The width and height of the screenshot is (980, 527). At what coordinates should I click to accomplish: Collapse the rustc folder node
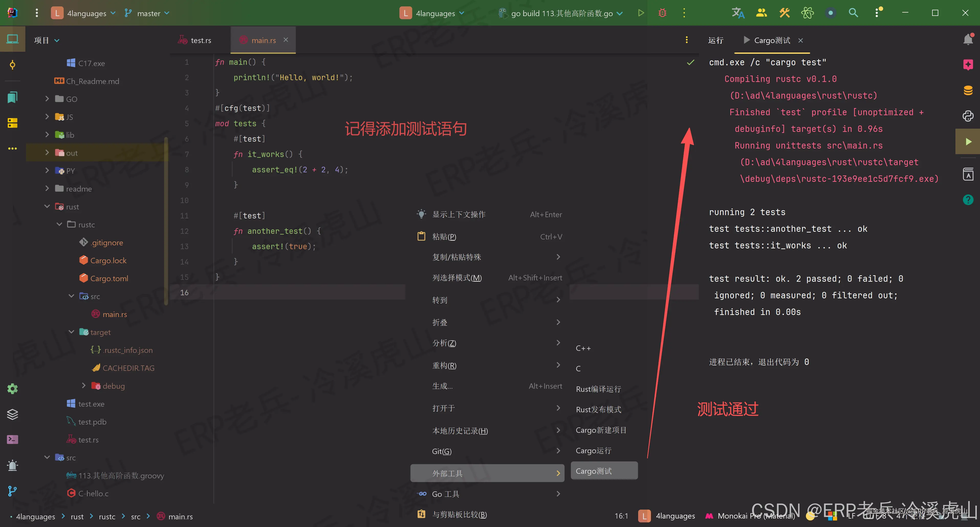pyautogui.click(x=59, y=224)
